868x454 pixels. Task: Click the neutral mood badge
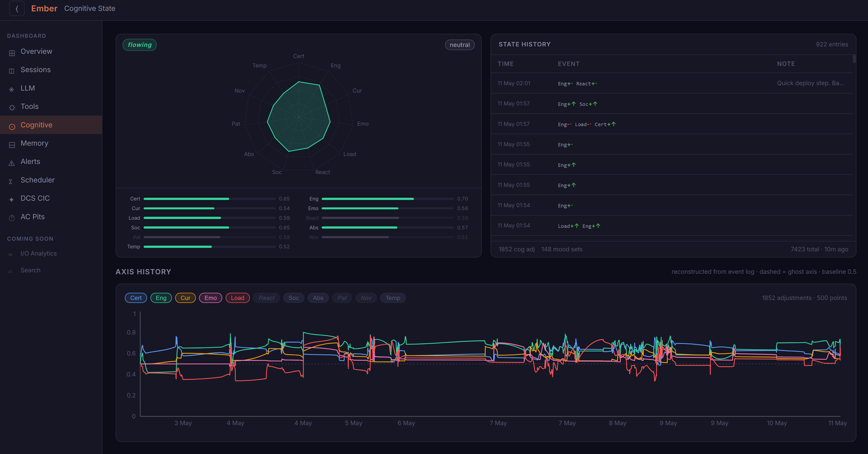pyautogui.click(x=460, y=45)
